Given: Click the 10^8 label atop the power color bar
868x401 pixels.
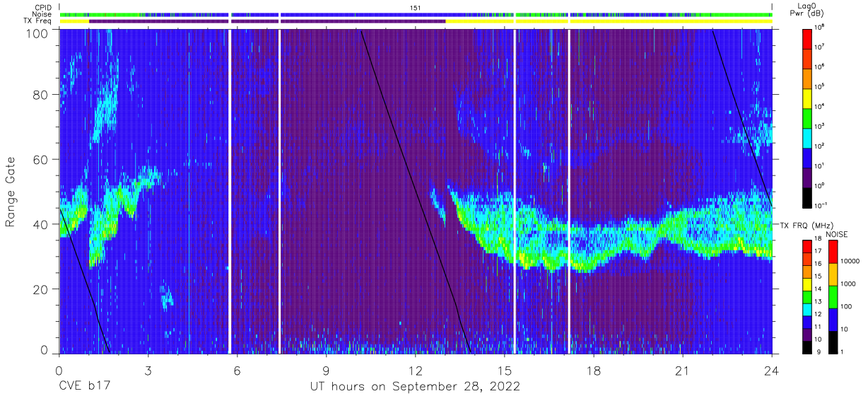Looking at the screenshot, I should tap(820, 27).
